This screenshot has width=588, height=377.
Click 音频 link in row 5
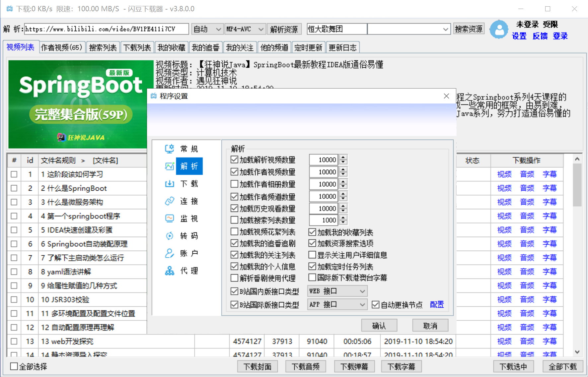(527, 230)
